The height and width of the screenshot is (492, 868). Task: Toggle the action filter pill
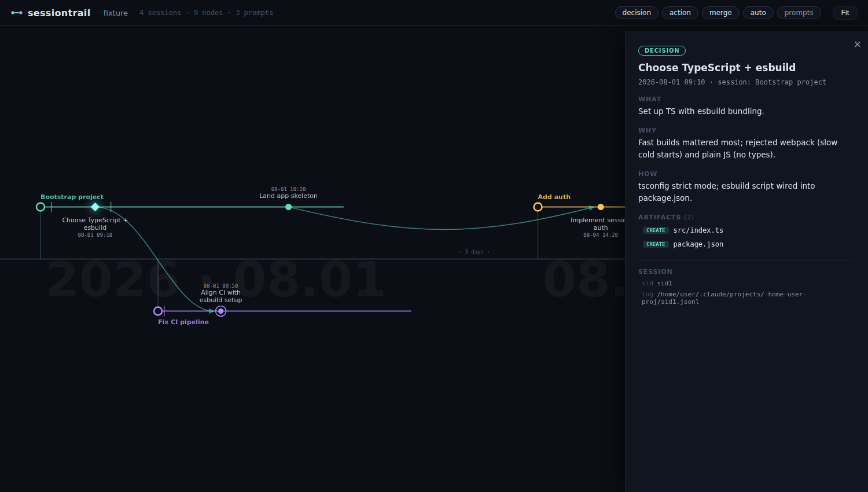(680, 13)
